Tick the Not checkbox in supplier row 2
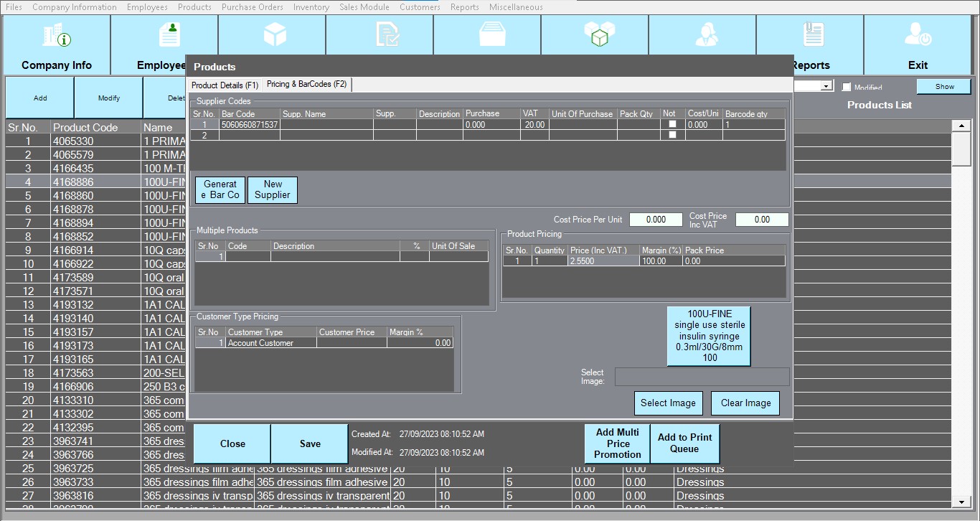Viewport: 980px width, 521px height. point(672,135)
